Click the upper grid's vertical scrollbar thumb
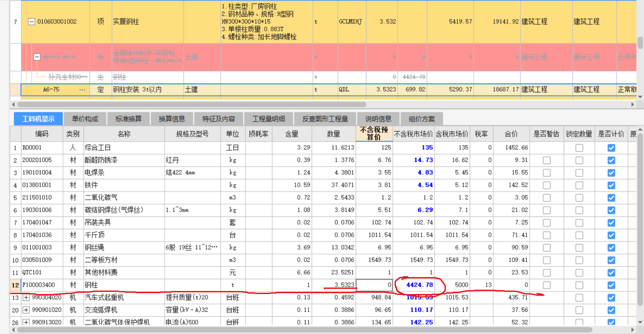The height and width of the screenshot is (334, 644). (640, 43)
